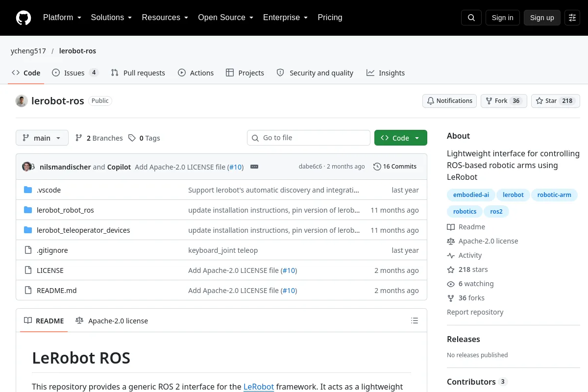The image size is (588, 392).
Task: Click the .gitignore file icon
Action: point(28,250)
